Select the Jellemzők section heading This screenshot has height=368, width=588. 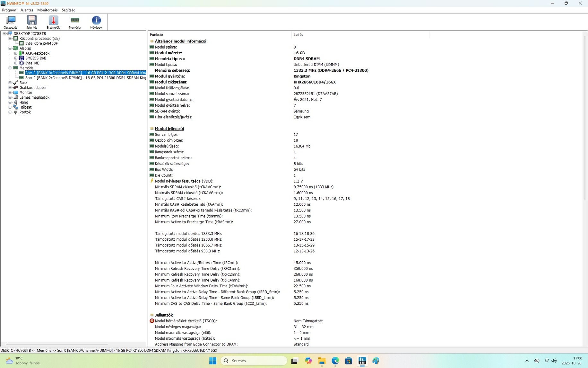click(x=164, y=315)
